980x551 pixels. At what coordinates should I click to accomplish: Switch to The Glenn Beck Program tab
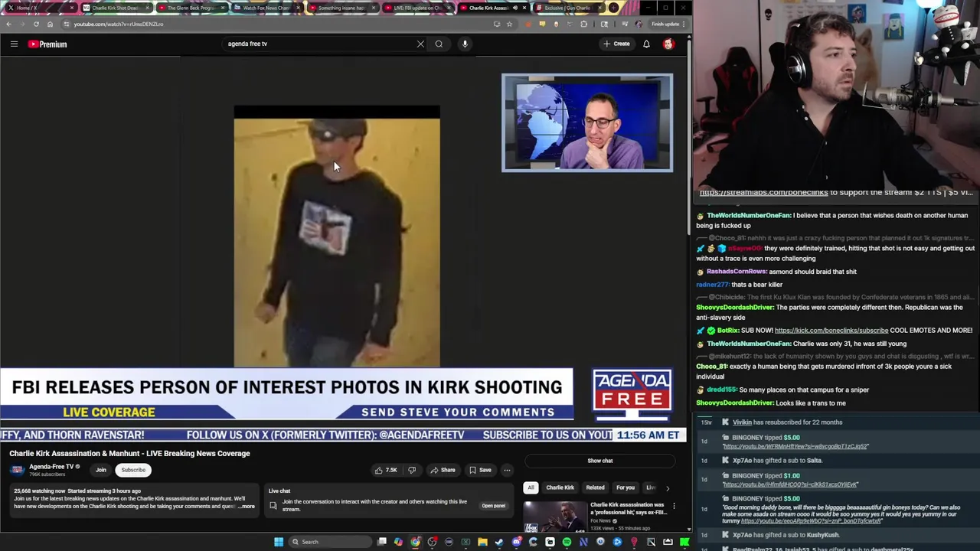click(191, 8)
